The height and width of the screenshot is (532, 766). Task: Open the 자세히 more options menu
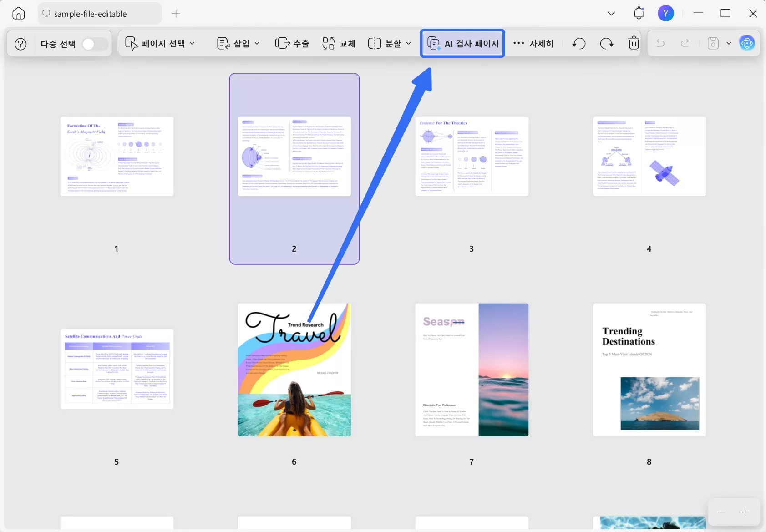[533, 43]
